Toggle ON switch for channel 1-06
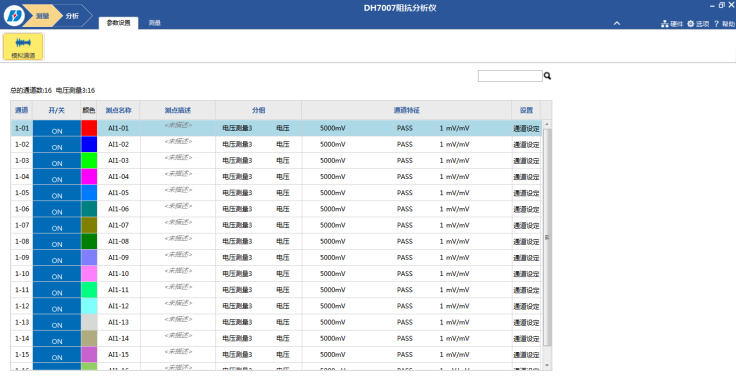 pyautogui.click(x=57, y=209)
